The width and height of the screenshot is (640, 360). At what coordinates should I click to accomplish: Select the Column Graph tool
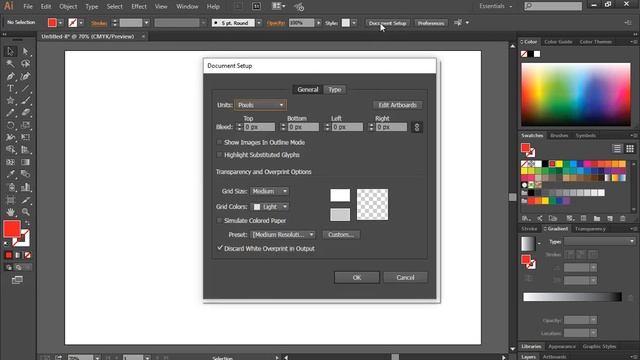(25, 187)
